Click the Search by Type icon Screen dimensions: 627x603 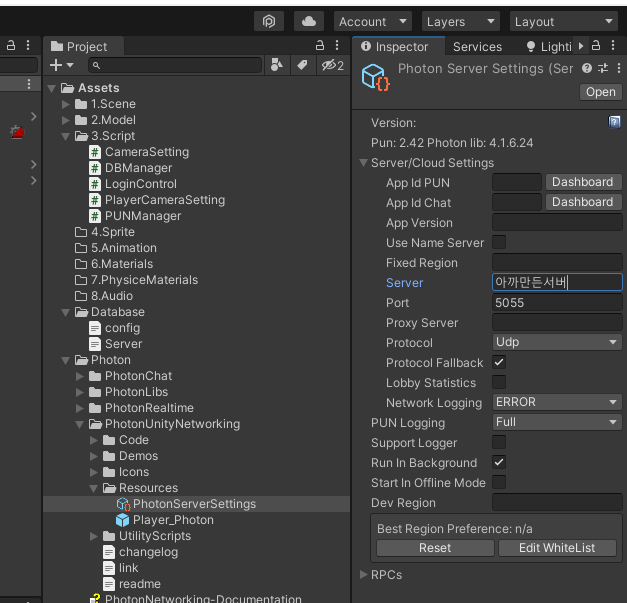click(277, 65)
